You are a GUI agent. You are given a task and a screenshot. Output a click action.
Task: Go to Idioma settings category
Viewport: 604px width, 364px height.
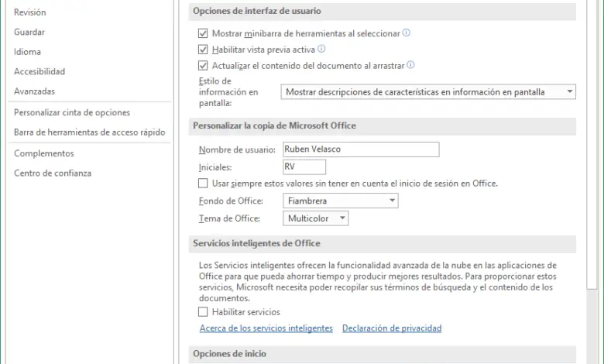27,52
